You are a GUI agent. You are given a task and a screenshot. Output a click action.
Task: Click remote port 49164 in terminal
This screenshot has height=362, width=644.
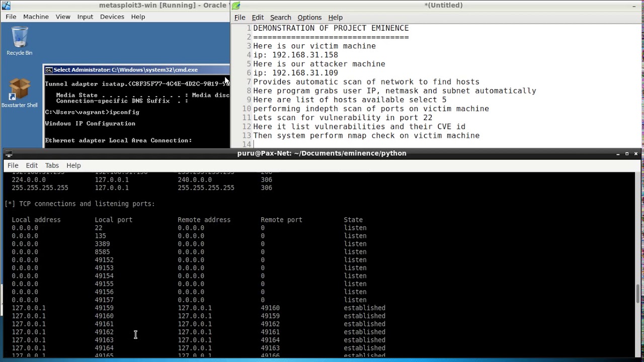(x=270, y=340)
